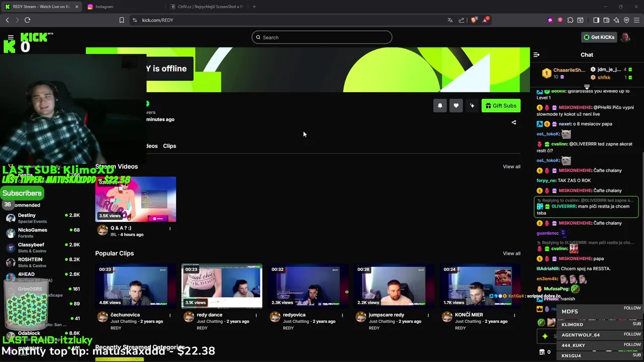Open the browser main menu icon
Image resolution: width=644 pixels, height=362 pixels.
click(x=636, y=20)
